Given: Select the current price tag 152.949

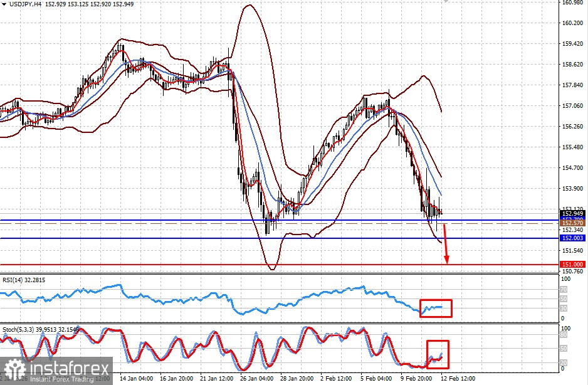Looking at the screenshot, I should tap(572, 214).
